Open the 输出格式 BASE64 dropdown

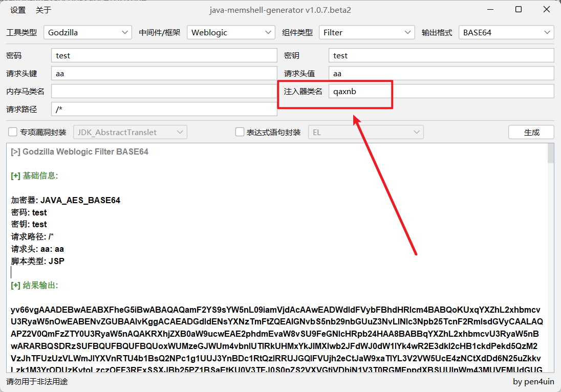coord(506,33)
